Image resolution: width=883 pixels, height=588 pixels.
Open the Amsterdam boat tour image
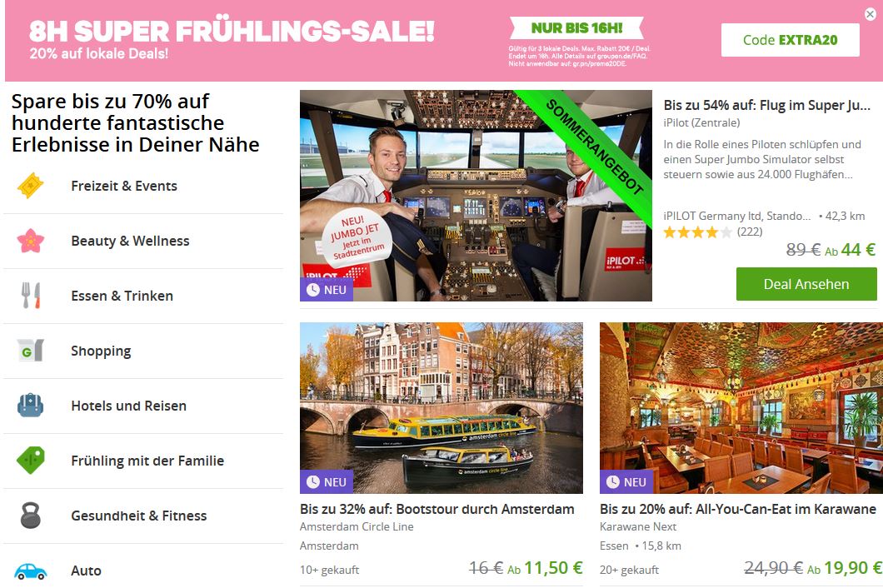[441, 408]
